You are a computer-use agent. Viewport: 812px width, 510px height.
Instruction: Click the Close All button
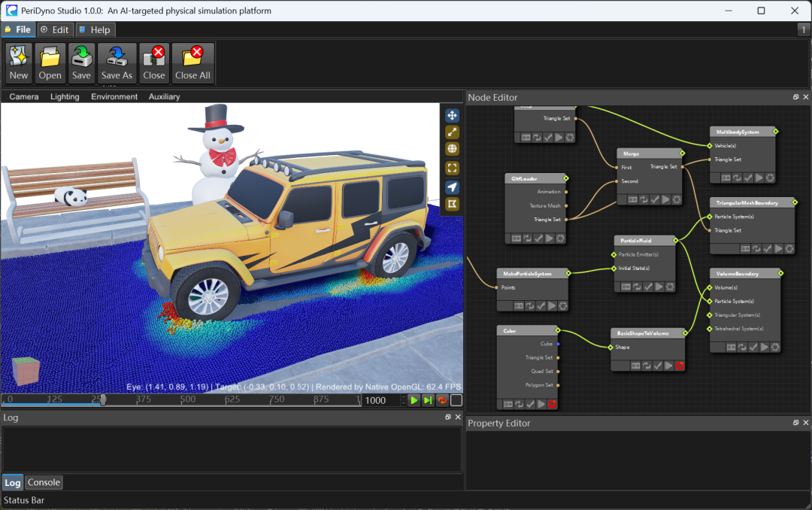point(192,63)
